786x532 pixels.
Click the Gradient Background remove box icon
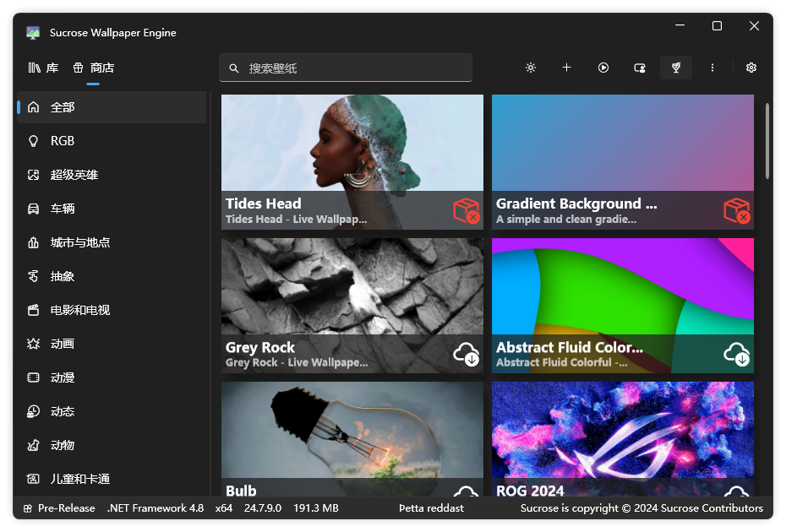(736, 210)
